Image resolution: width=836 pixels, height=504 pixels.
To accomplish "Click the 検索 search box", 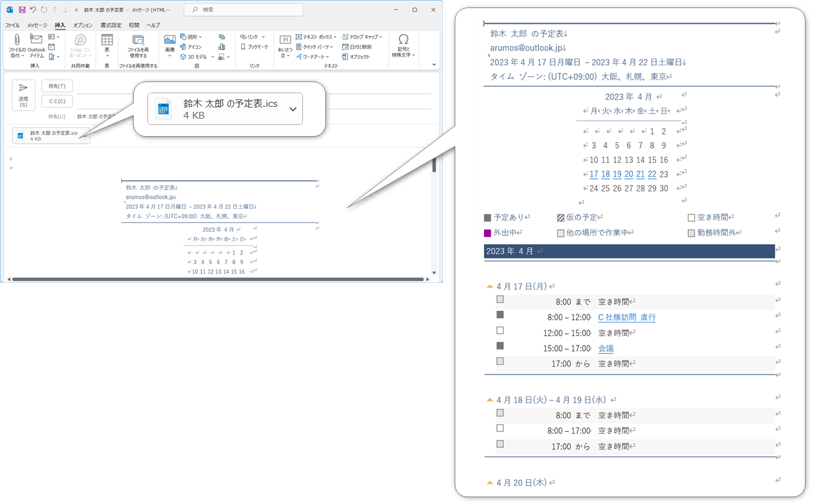I will (x=244, y=10).
